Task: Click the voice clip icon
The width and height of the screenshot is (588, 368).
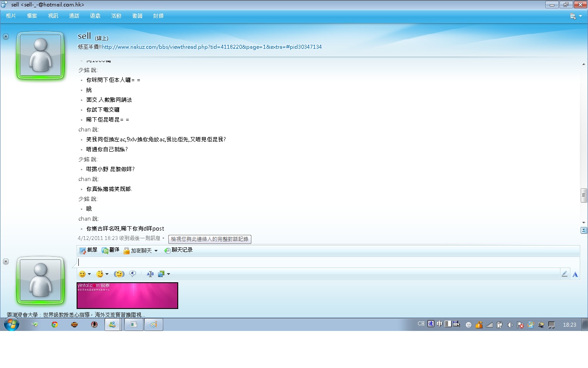Action: pyautogui.click(x=133, y=274)
